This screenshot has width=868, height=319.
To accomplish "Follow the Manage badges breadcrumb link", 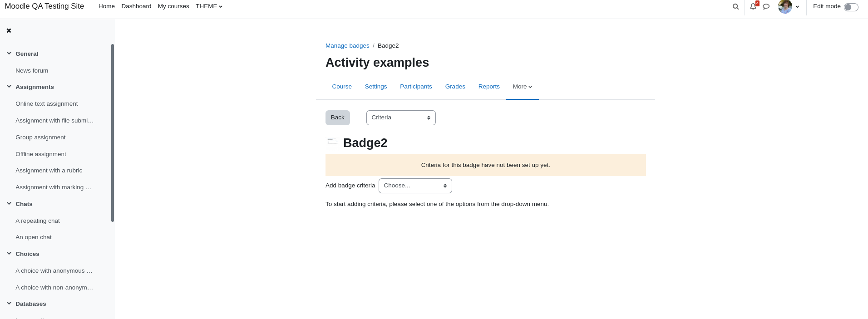I will [347, 46].
